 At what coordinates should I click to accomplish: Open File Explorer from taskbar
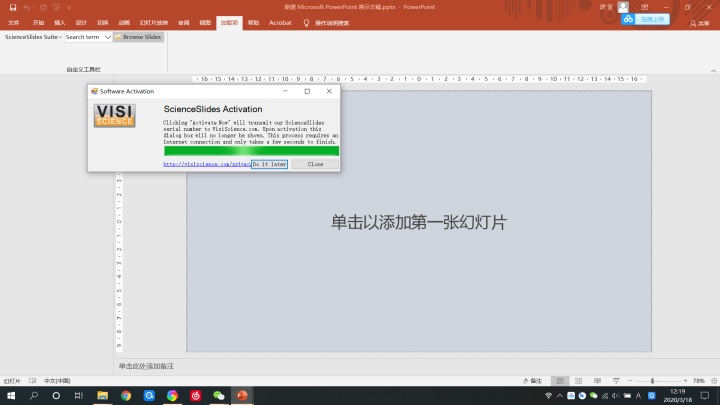tap(102, 395)
